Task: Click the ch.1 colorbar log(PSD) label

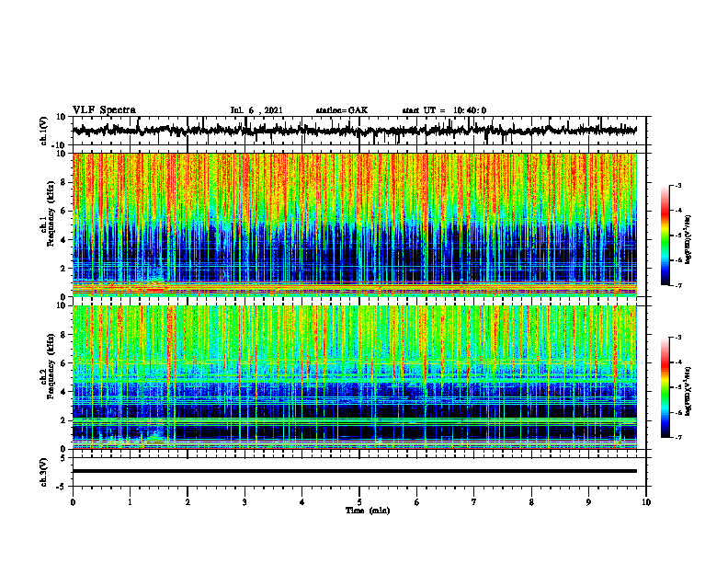Action: click(688, 239)
